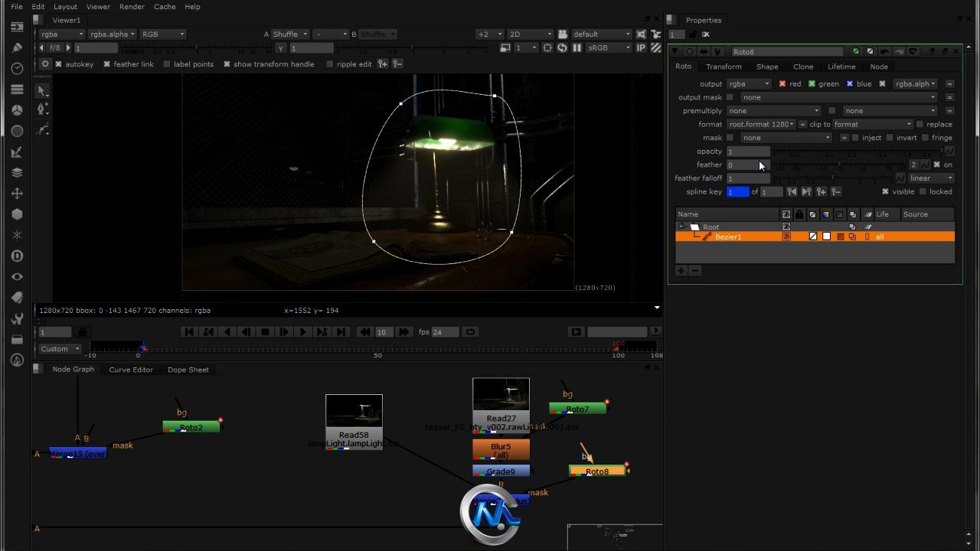The image size is (980, 551).
Task: Jump to next spline key in Roto8
Action: point(806,192)
